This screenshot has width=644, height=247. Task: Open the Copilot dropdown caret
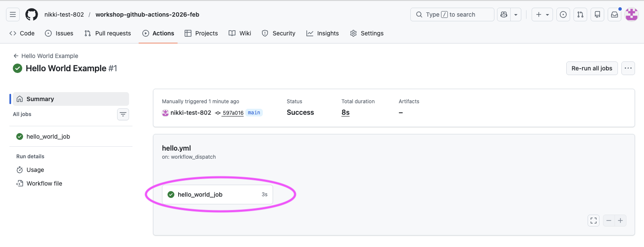(515, 14)
